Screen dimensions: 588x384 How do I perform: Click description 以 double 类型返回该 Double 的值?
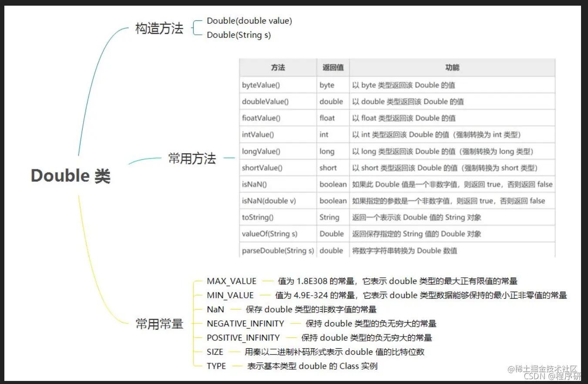point(408,101)
